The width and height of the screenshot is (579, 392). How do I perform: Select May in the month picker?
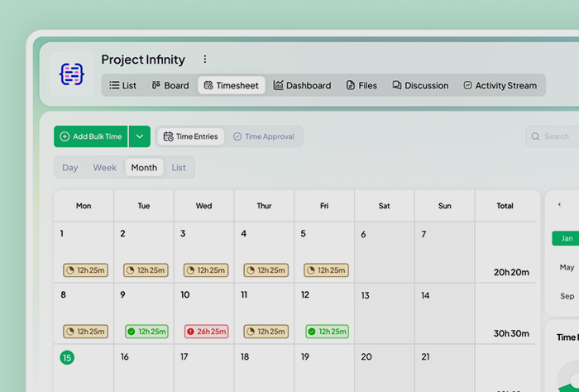[x=567, y=267]
